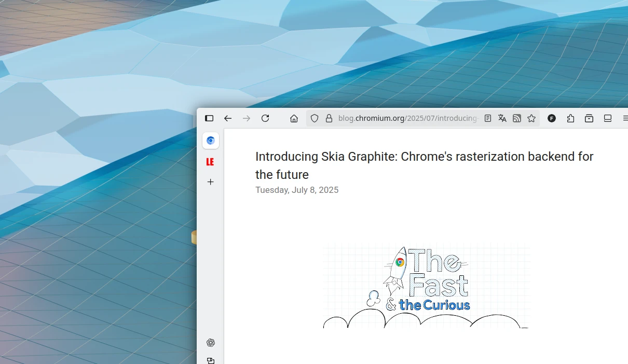Translate this page
Screen dimensions: 628x364
[502, 118]
